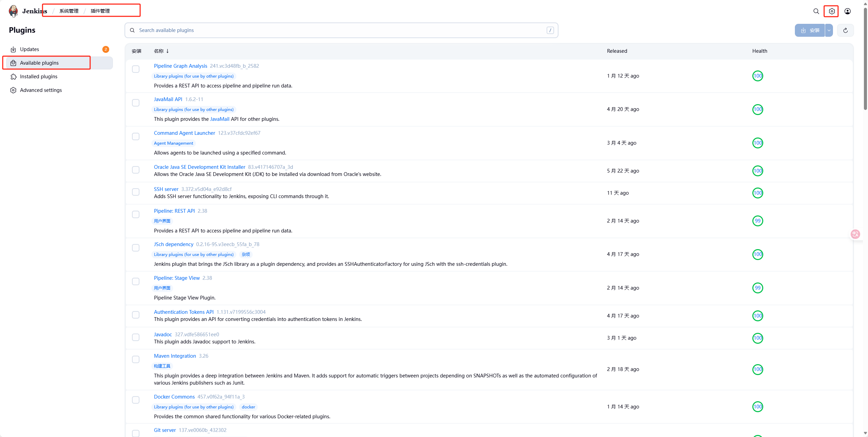The height and width of the screenshot is (437, 868).
Task: Click the Updates badge showing 2
Action: (x=106, y=49)
